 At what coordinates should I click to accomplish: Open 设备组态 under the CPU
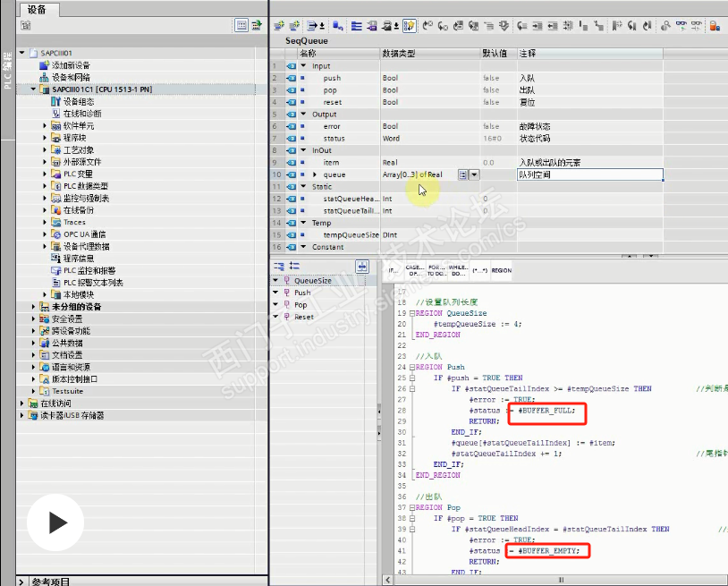coord(79,101)
